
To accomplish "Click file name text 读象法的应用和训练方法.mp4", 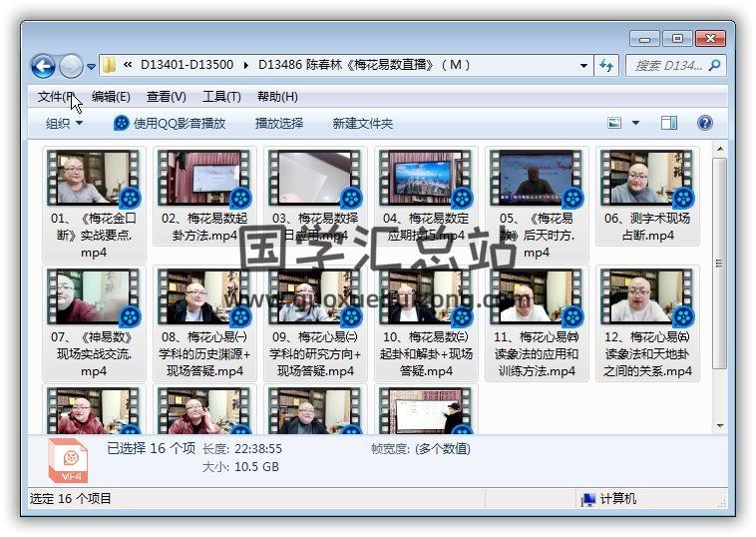I will (x=537, y=362).
